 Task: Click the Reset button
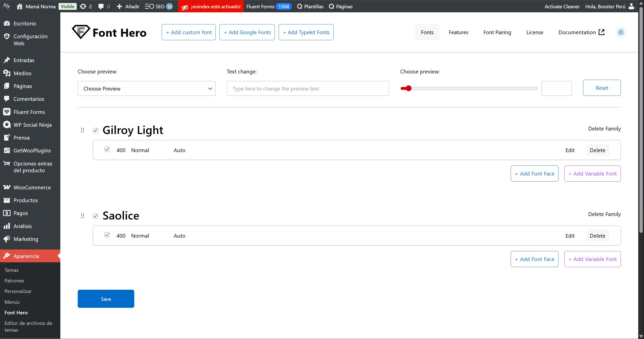602,88
